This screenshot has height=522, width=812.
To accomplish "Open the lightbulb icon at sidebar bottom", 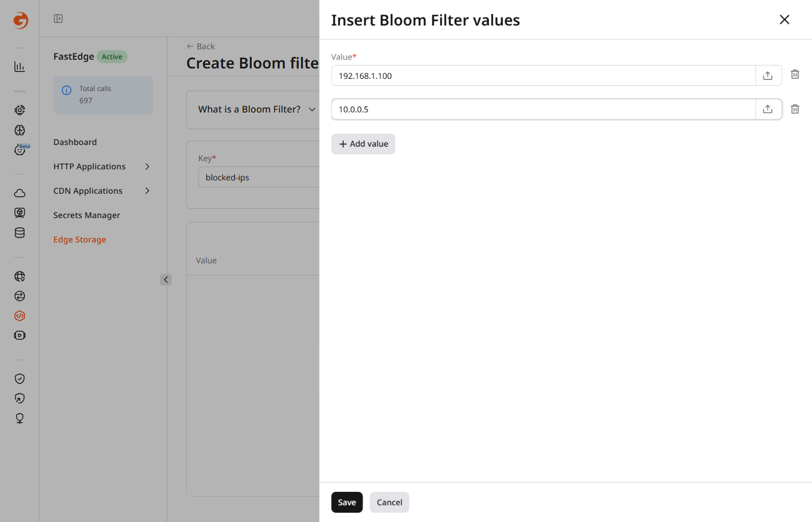I will [x=20, y=418].
